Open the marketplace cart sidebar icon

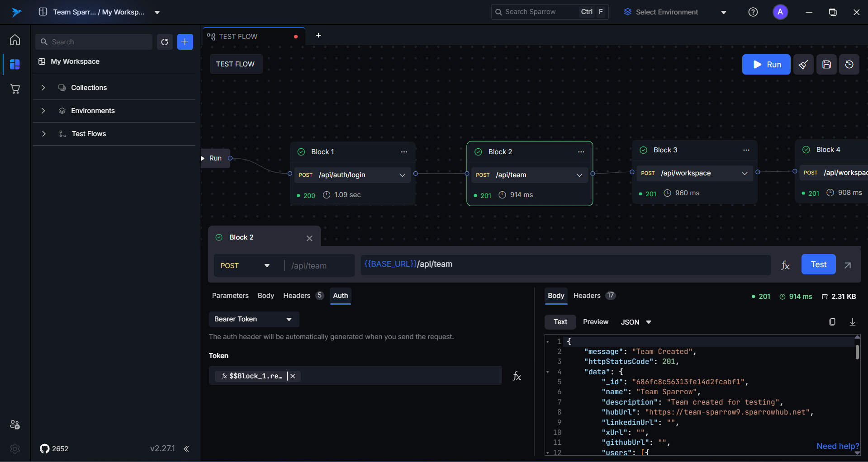(15, 89)
